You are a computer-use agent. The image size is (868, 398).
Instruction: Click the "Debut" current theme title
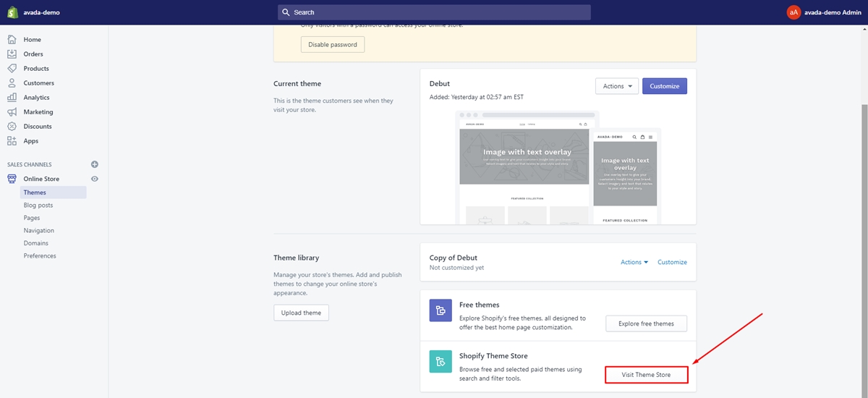pos(440,83)
